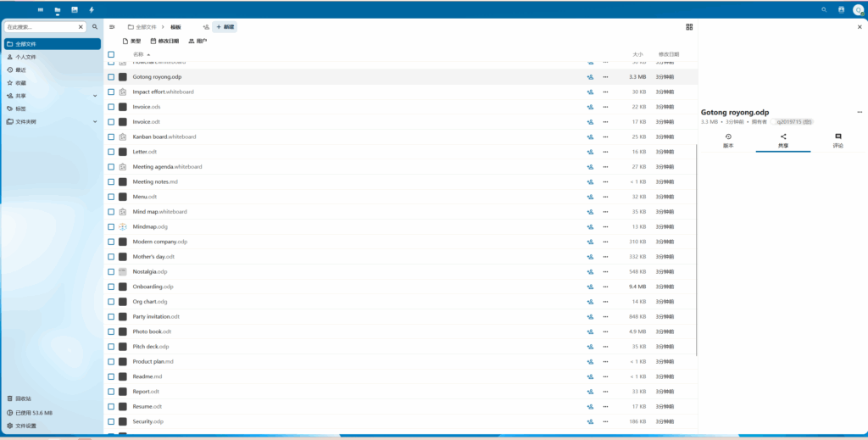Screen dimensions: 868x440
Task: Click the share icon for Invoice.ods
Action: tap(590, 107)
